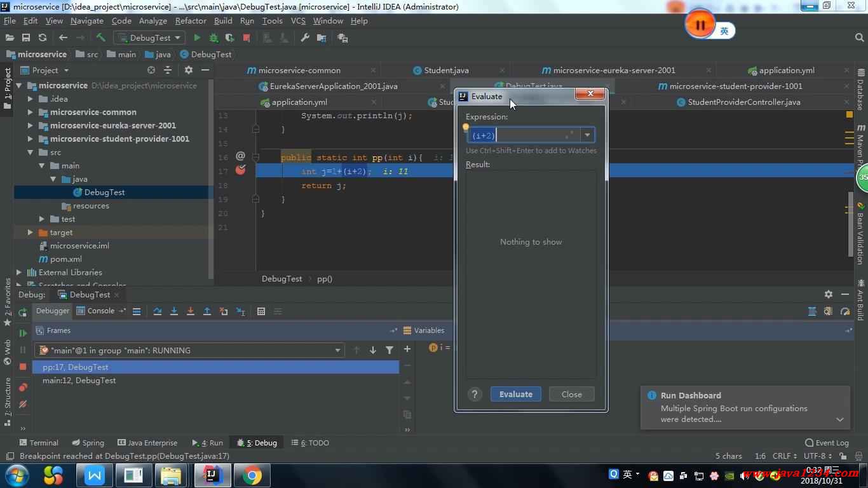Click the Evaluate button
868x488 pixels.
(x=515, y=394)
